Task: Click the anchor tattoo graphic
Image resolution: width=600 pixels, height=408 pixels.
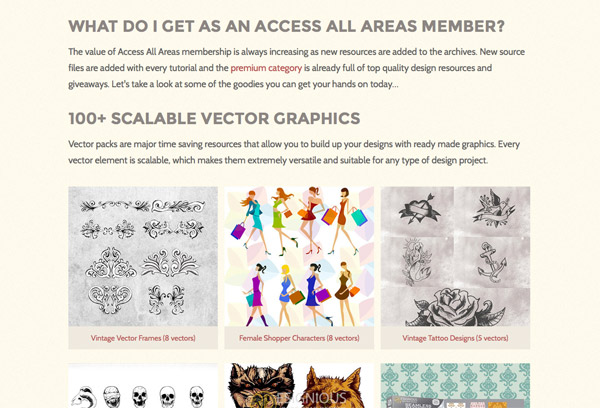Action: point(491,263)
